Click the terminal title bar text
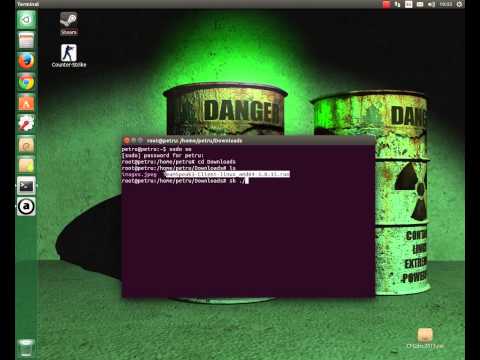This screenshot has width=480, height=360. pyautogui.click(x=195, y=141)
